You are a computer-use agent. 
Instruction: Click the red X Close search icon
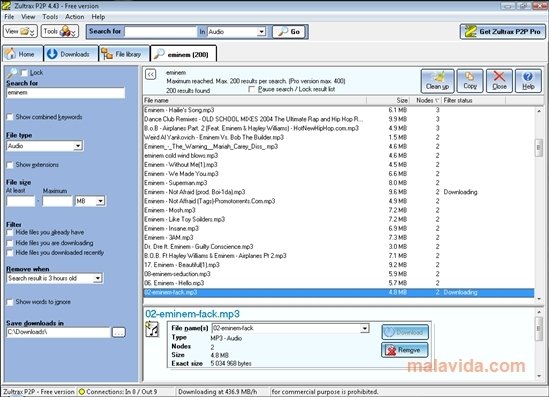[499, 81]
